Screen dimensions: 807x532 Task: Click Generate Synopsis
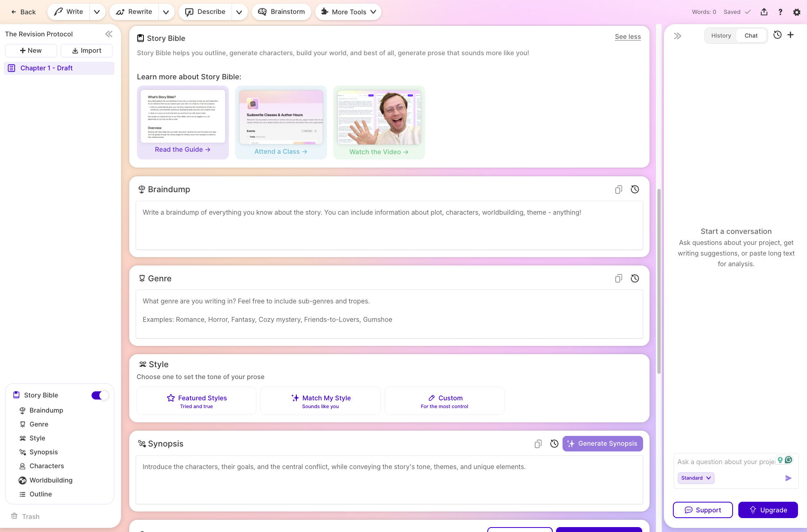602,443
